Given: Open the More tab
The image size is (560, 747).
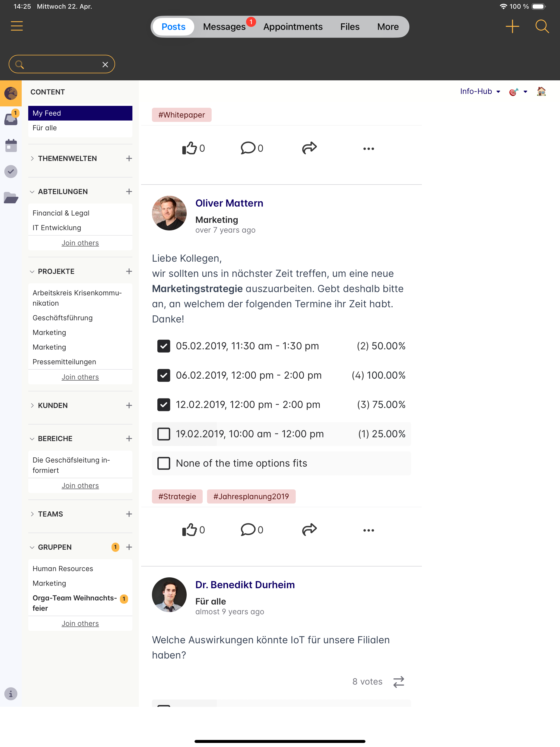Looking at the screenshot, I should click(x=388, y=27).
